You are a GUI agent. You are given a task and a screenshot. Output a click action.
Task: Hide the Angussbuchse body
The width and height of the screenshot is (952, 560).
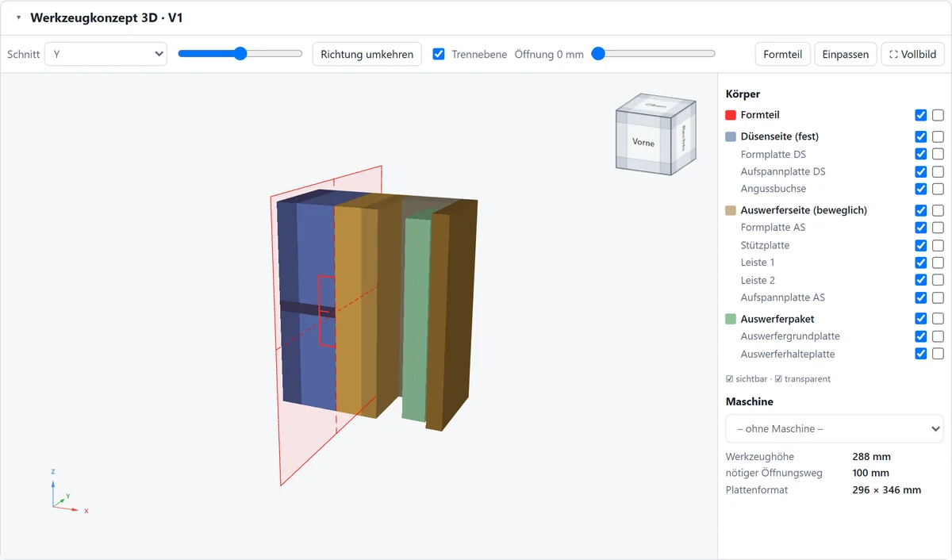point(921,189)
